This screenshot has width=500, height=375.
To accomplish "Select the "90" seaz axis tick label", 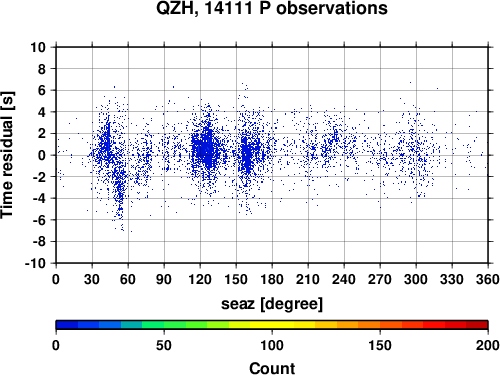I will coord(164,279).
